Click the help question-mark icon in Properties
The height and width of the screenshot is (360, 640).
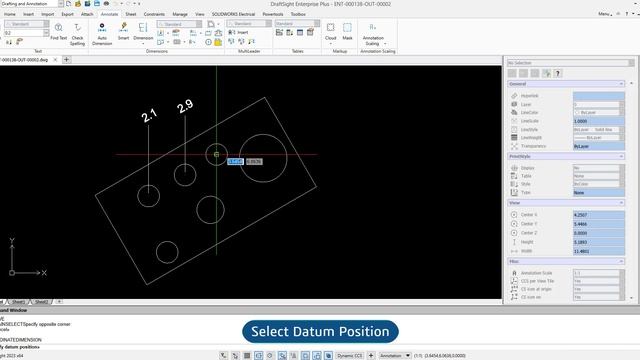558,73
